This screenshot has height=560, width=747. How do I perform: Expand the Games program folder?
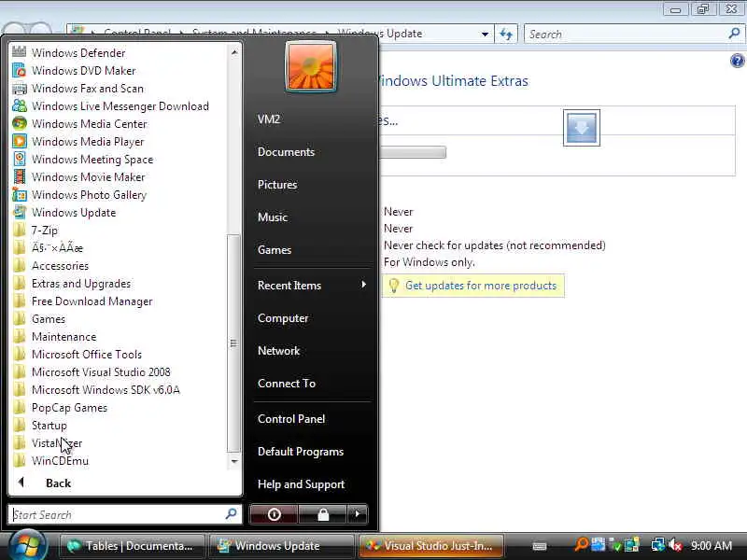click(x=39, y=319)
